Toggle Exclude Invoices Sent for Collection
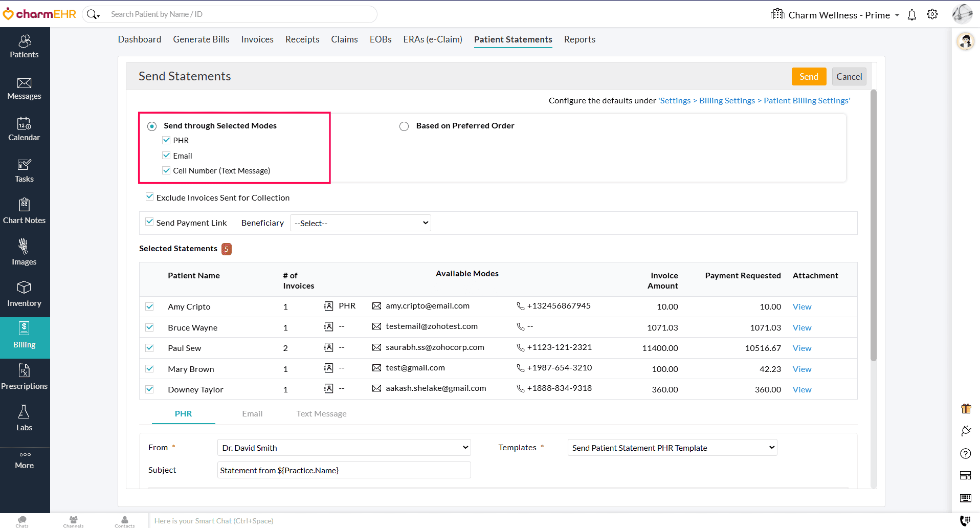Image resolution: width=980 pixels, height=528 pixels. [x=149, y=196]
